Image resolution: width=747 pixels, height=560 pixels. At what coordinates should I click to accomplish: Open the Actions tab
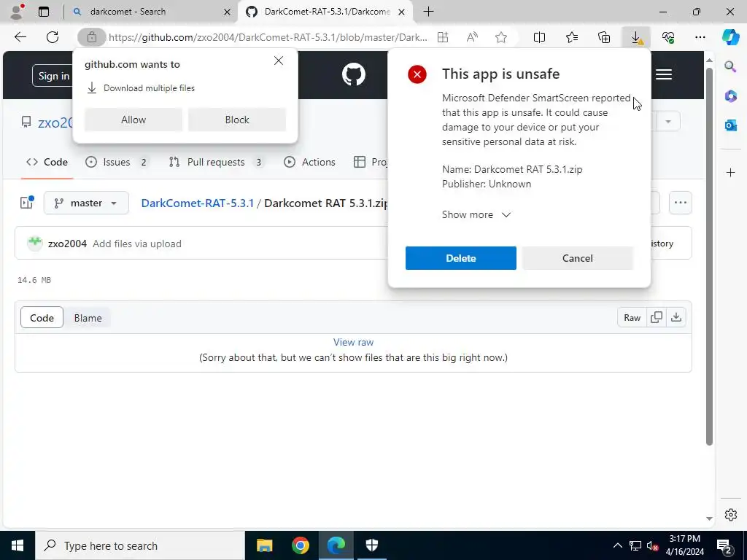tap(309, 163)
